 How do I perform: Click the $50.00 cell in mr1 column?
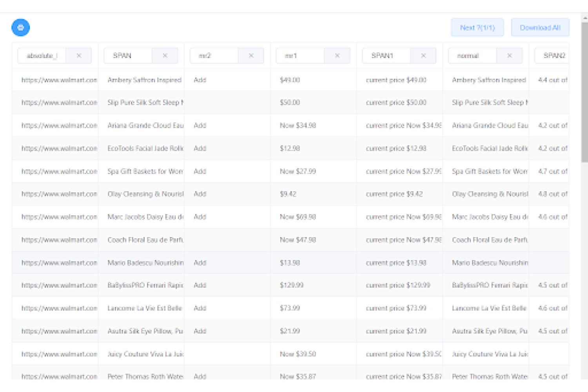tap(290, 103)
